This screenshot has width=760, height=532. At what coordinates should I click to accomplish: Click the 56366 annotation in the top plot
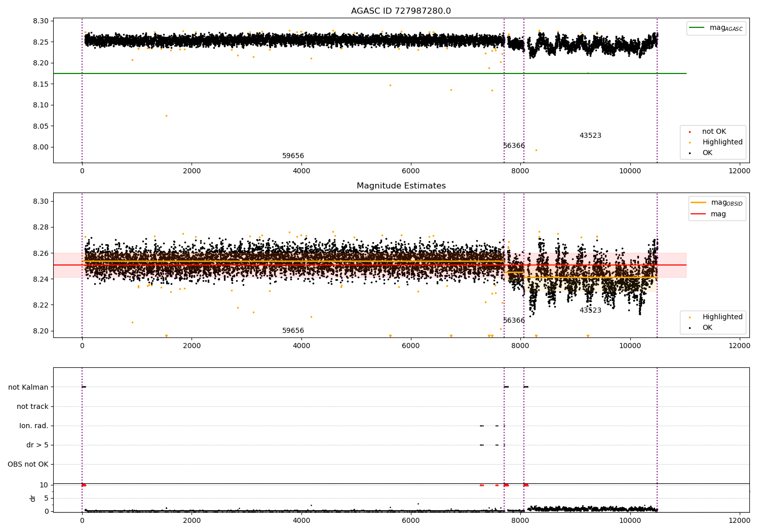[514, 146]
